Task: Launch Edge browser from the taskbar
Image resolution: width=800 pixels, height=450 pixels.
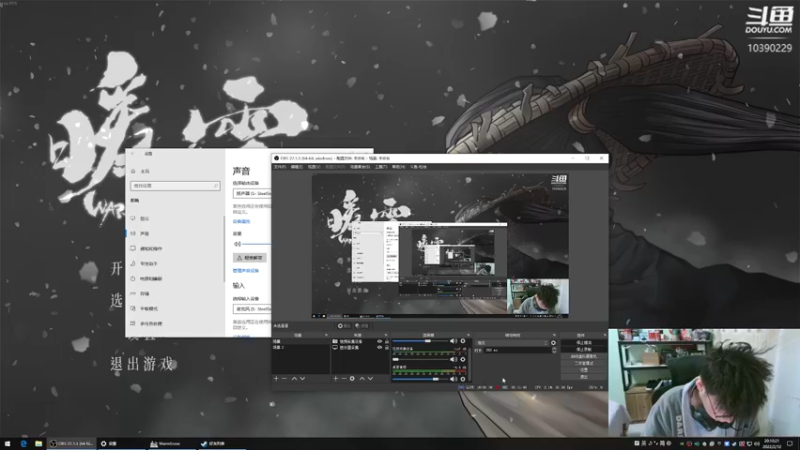Action: [23, 444]
